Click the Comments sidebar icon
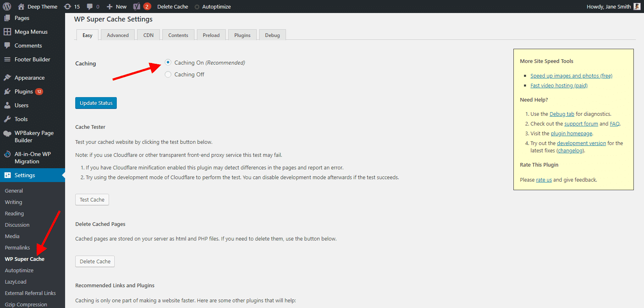This screenshot has width=644, height=308. pos(7,46)
